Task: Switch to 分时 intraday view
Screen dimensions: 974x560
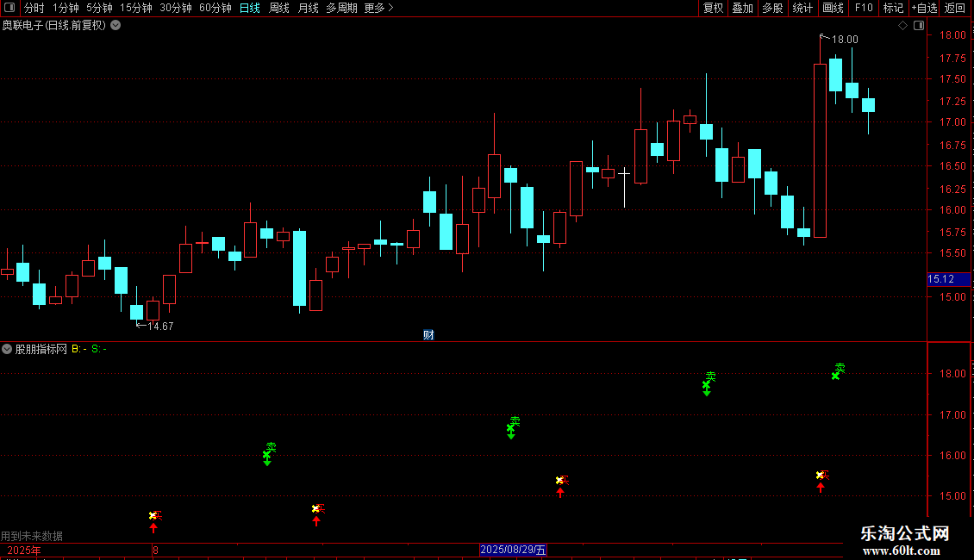Action: [x=34, y=8]
